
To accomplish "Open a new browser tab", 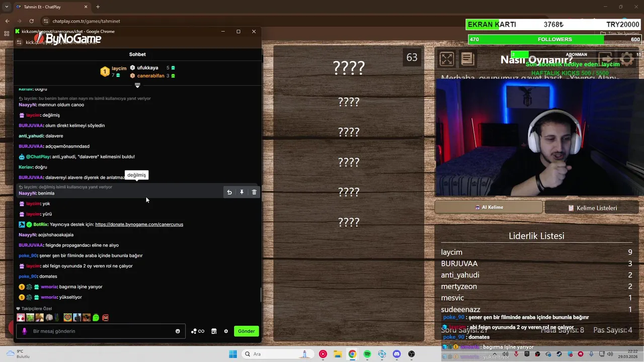I will (x=98, y=7).
